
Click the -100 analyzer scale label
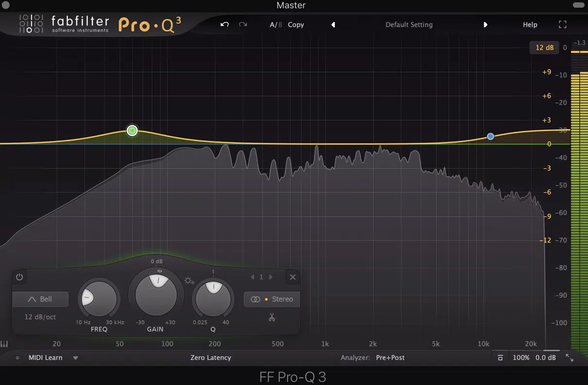tap(559, 323)
